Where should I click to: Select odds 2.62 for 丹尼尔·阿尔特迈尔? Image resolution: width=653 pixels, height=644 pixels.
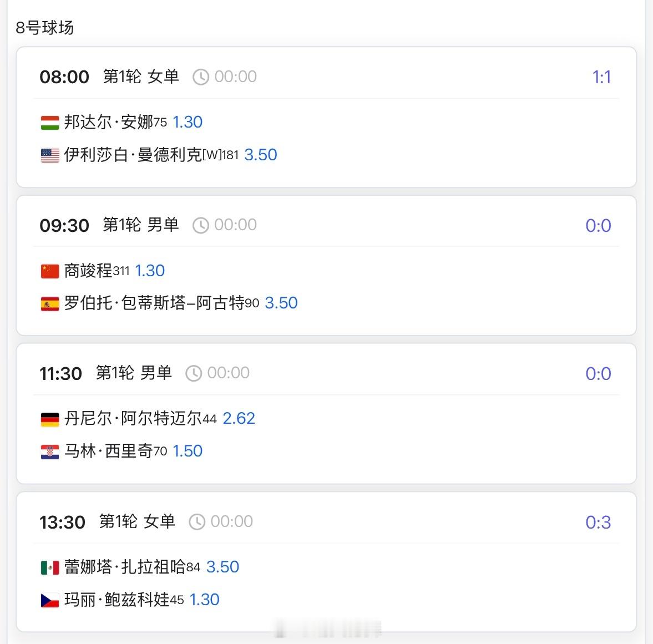pos(239,418)
